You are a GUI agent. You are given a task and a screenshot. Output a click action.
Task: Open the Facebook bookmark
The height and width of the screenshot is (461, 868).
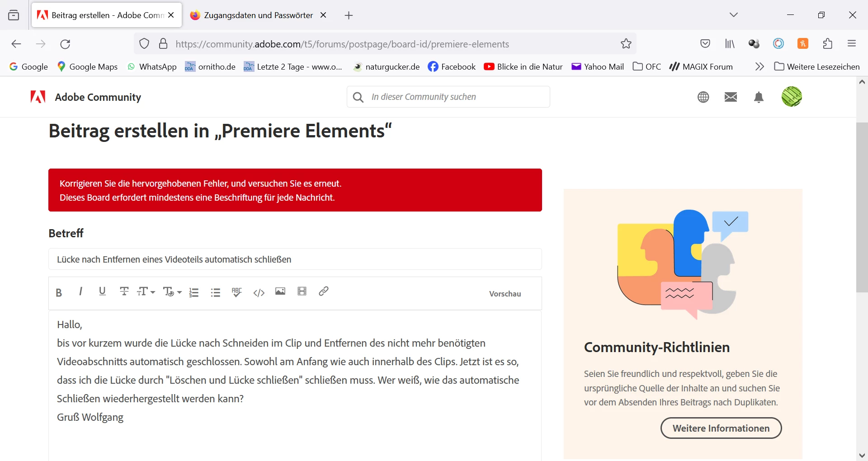(x=452, y=67)
